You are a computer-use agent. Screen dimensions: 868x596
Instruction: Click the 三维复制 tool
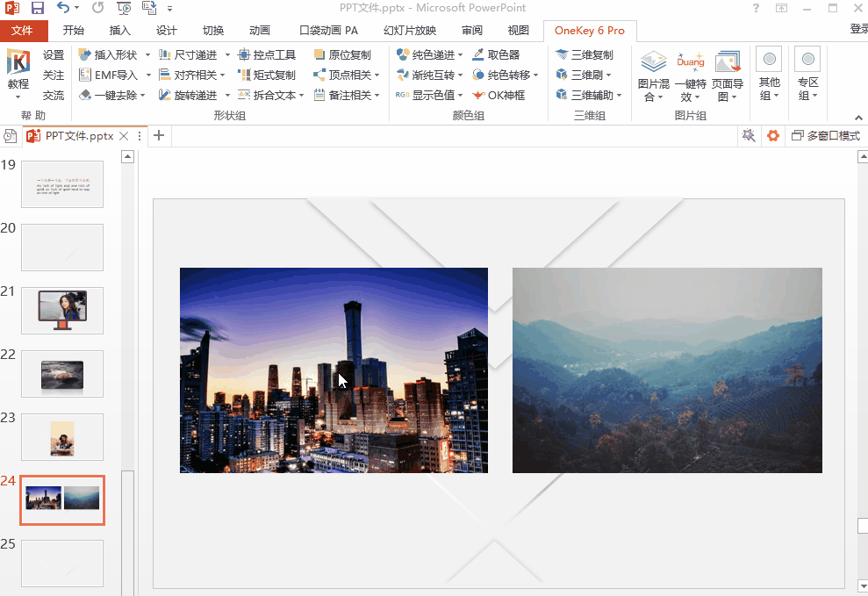click(585, 54)
